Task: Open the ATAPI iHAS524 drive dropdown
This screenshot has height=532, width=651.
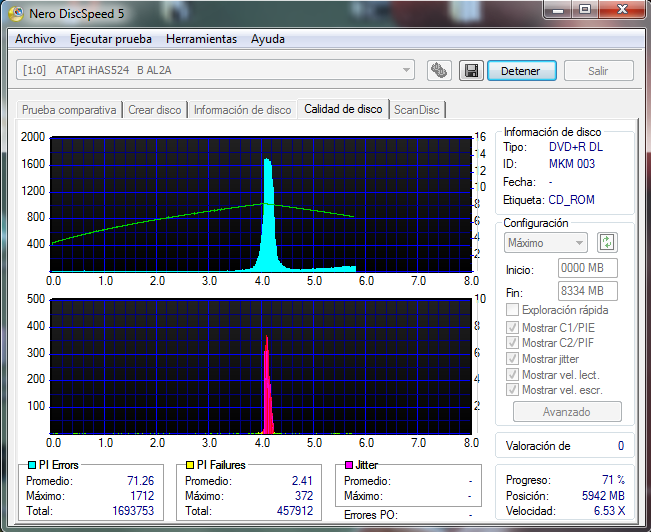Action: 216,71
